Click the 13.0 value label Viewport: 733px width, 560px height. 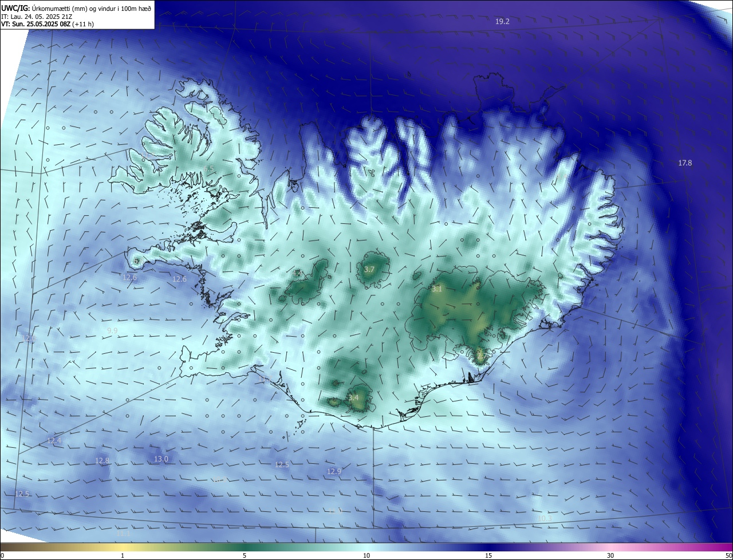161,459
